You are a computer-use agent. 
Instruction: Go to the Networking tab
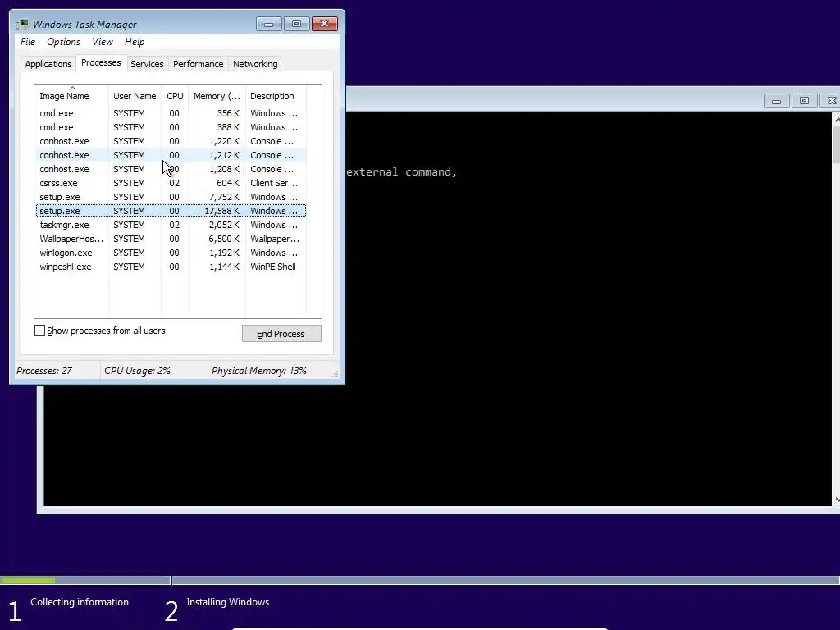[255, 64]
